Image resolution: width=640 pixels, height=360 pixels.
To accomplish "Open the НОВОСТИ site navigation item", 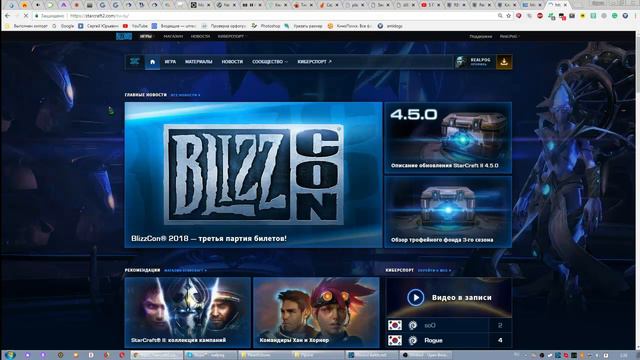I will tap(232, 62).
